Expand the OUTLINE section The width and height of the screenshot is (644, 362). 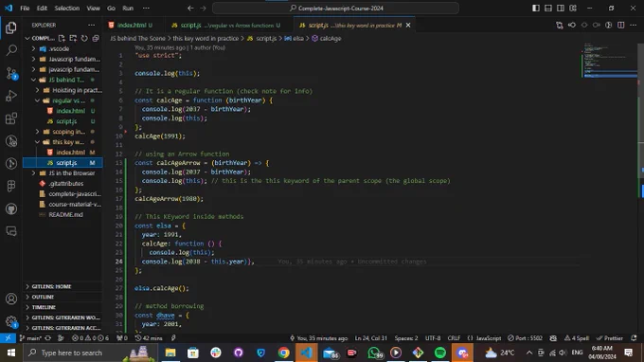click(63, 297)
